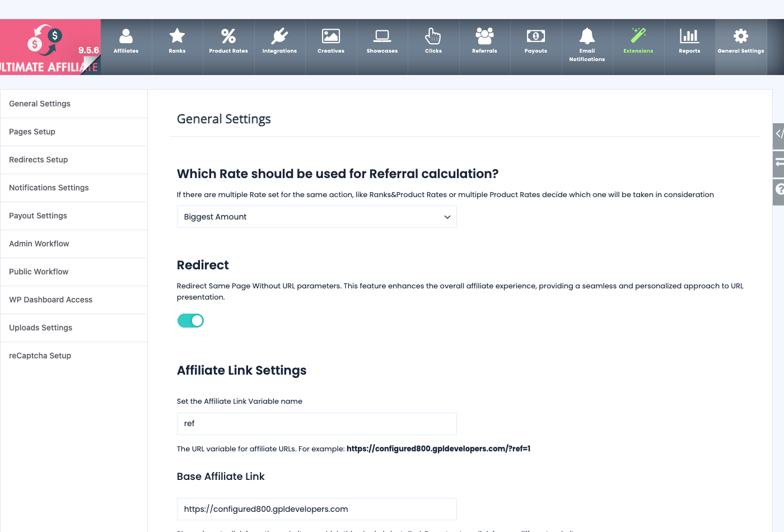Click the example affiliate URL text
Image resolution: width=784 pixels, height=532 pixels.
[438, 449]
